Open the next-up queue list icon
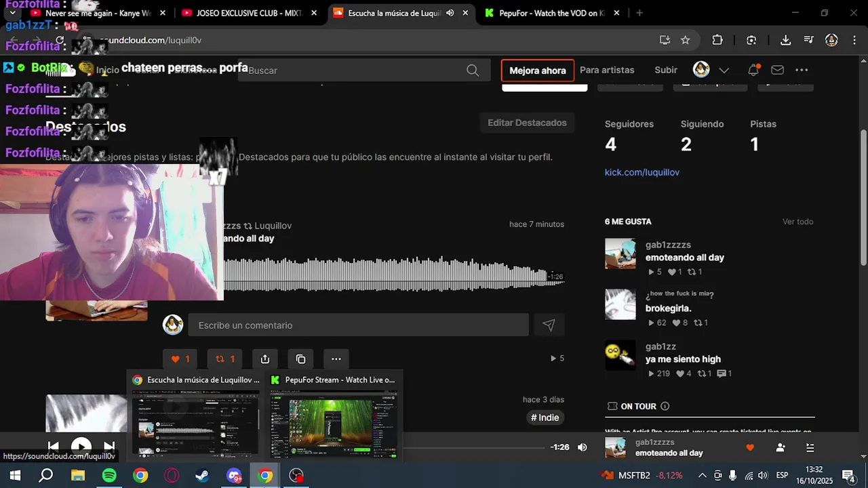The height and width of the screenshot is (488, 868). pos(810,447)
